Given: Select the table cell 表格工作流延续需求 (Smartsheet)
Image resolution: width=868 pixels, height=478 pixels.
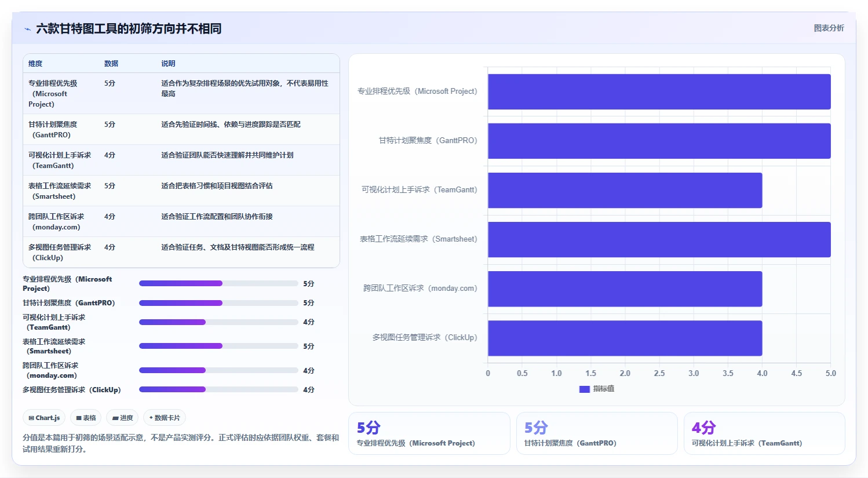Looking at the screenshot, I should (60, 191).
